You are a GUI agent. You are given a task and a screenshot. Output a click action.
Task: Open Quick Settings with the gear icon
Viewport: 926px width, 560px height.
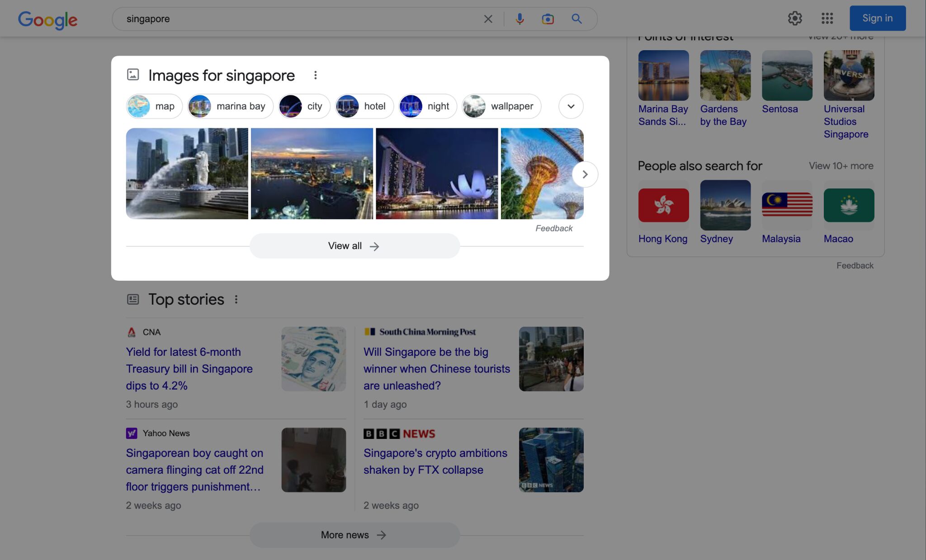[x=795, y=19]
